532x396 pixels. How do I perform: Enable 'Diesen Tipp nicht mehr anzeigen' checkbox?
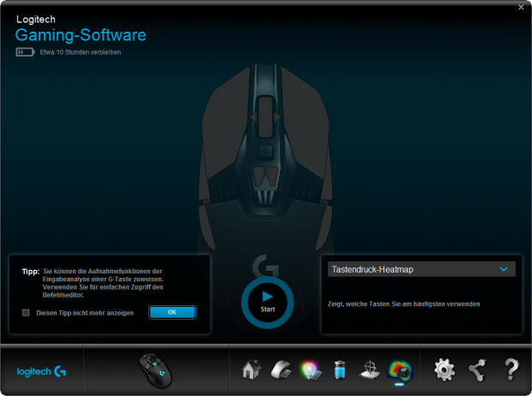[x=26, y=313]
